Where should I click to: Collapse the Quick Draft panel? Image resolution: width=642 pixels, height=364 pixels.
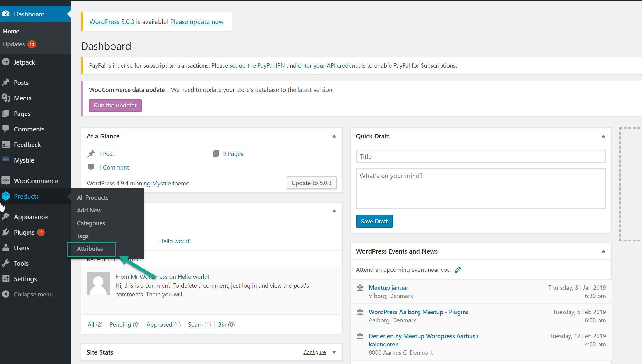603,136
